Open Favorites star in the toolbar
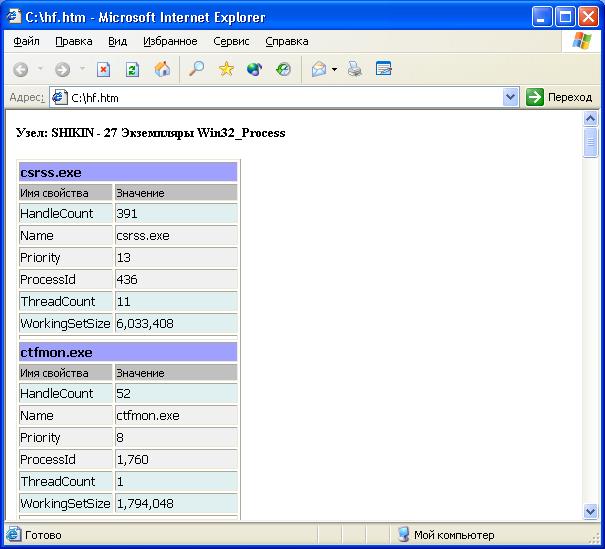Image resolution: width=605 pixels, height=549 pixels. click(x=226, y=70)
